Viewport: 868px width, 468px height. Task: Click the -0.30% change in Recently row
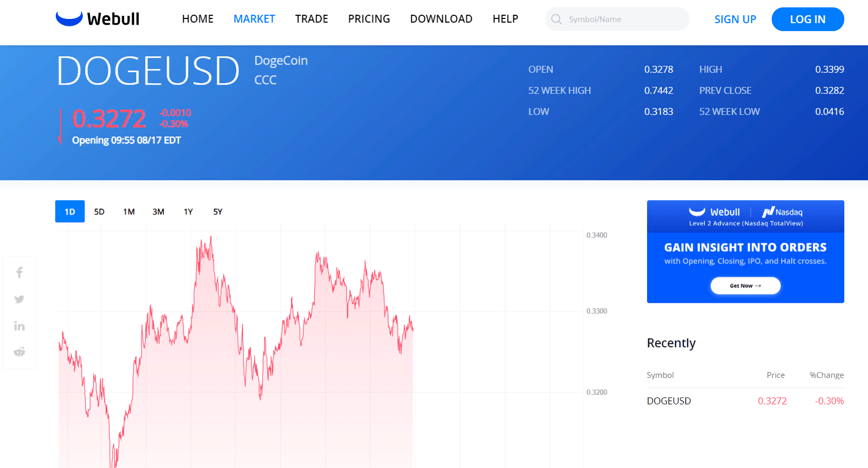click(x=830, y=401)
